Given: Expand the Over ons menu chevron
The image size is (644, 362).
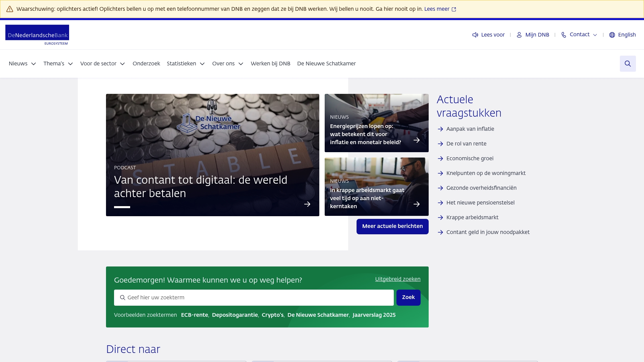Looking at the screenshot, I should [x=241, y=64].
